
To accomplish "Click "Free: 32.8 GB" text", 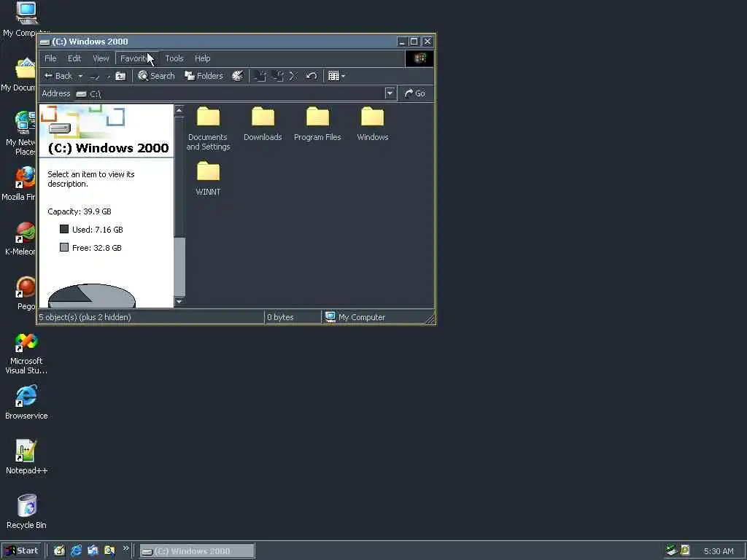I will coord(97,248).
